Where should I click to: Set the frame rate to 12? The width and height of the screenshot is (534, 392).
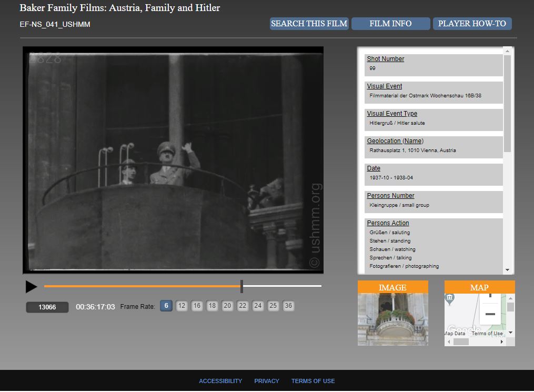(x=182, y=306)
